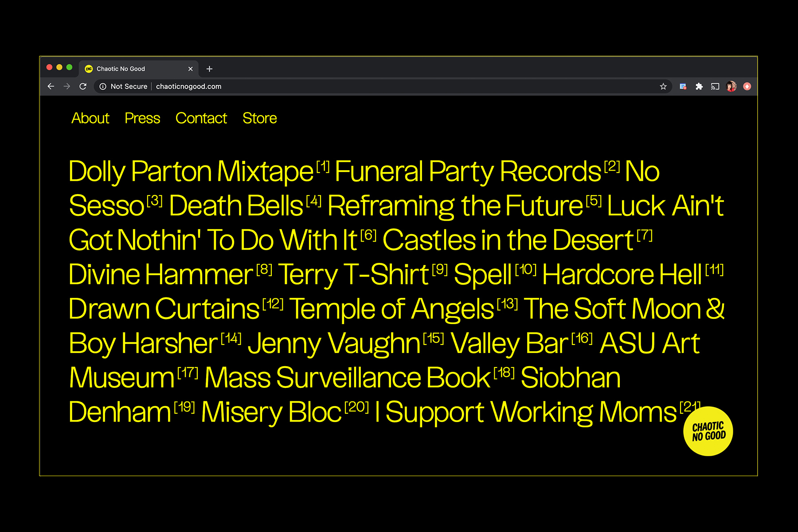Click the browser forward arrow
This screenshot has height=532, width=798.
(x=67, y=86)
